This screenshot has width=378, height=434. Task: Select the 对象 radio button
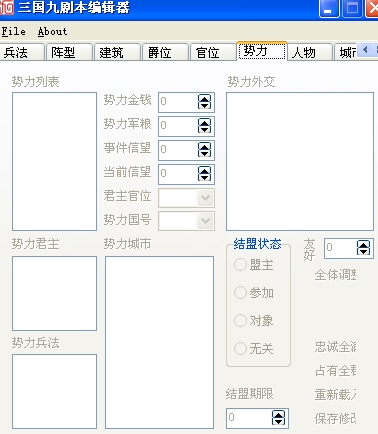pos(240,320)
